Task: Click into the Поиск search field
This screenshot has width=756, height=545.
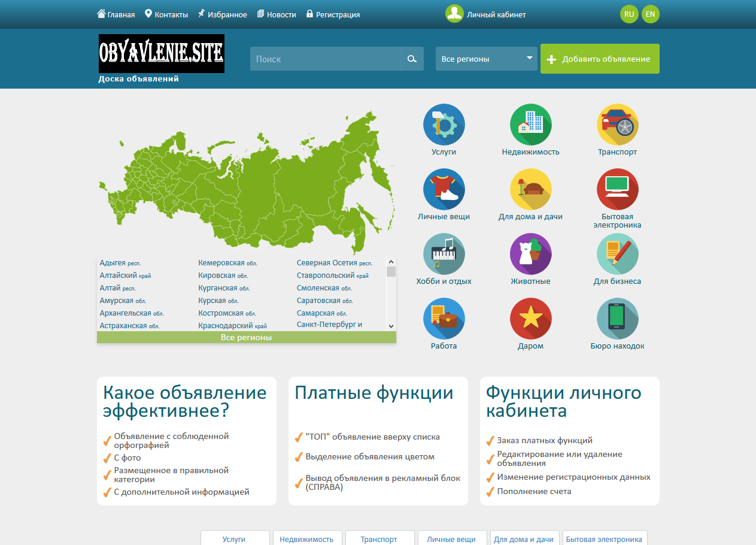Action: click(325, 59)
